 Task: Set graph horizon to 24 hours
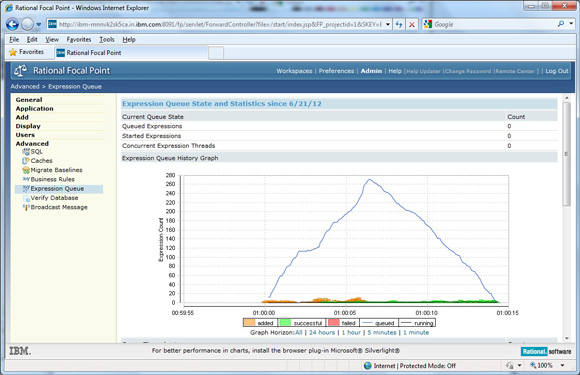(322, 332)
